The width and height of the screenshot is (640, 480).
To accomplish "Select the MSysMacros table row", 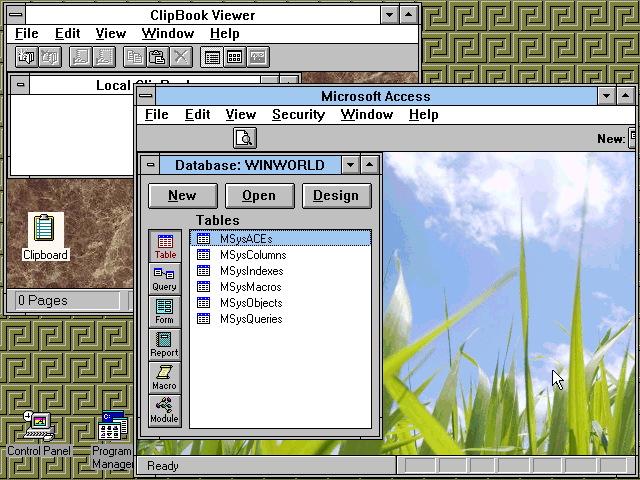I will click(x=280, y=287).
